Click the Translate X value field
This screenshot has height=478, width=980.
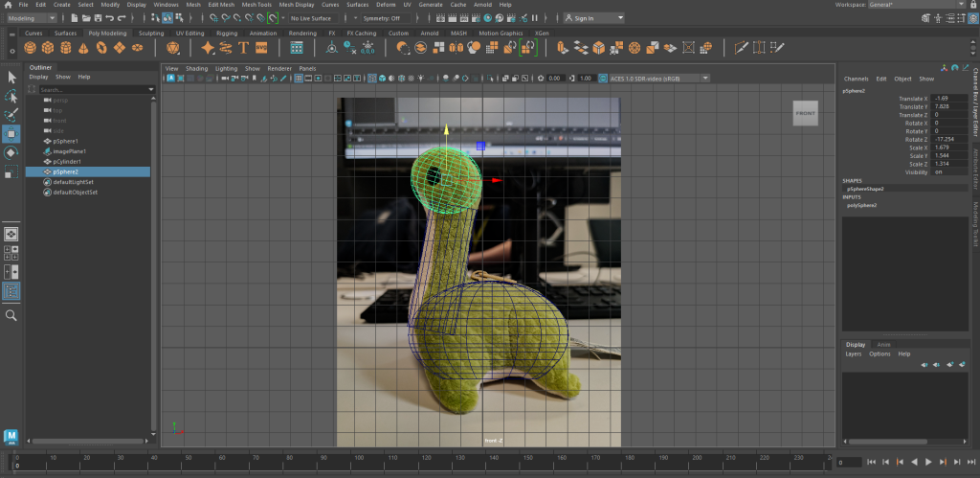click(x=947, y=99)
